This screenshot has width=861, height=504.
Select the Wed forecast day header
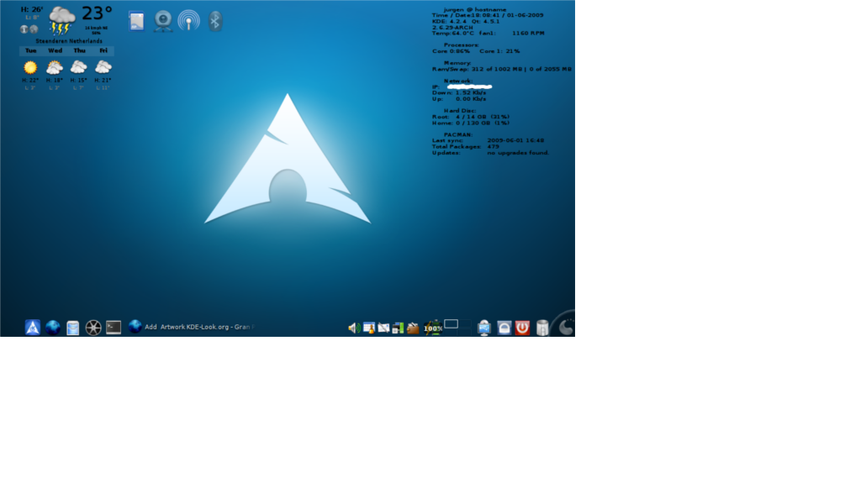click(x=55, y=50)
